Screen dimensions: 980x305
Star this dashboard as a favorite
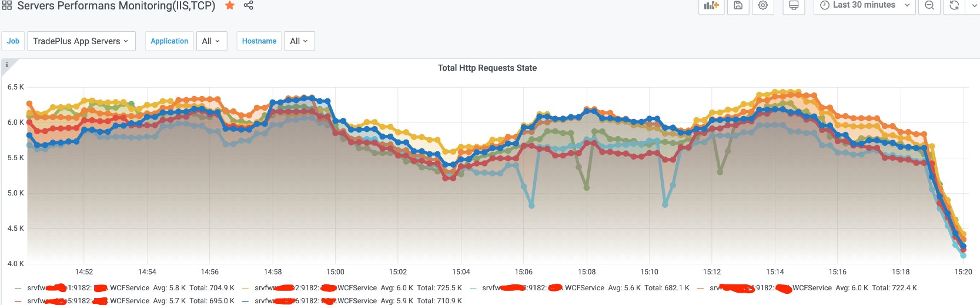point(230,5)
